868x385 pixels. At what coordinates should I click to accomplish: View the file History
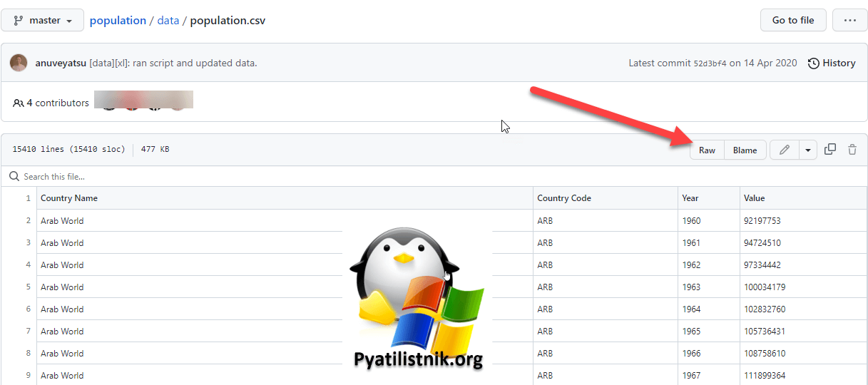click(x=832, y=63)
